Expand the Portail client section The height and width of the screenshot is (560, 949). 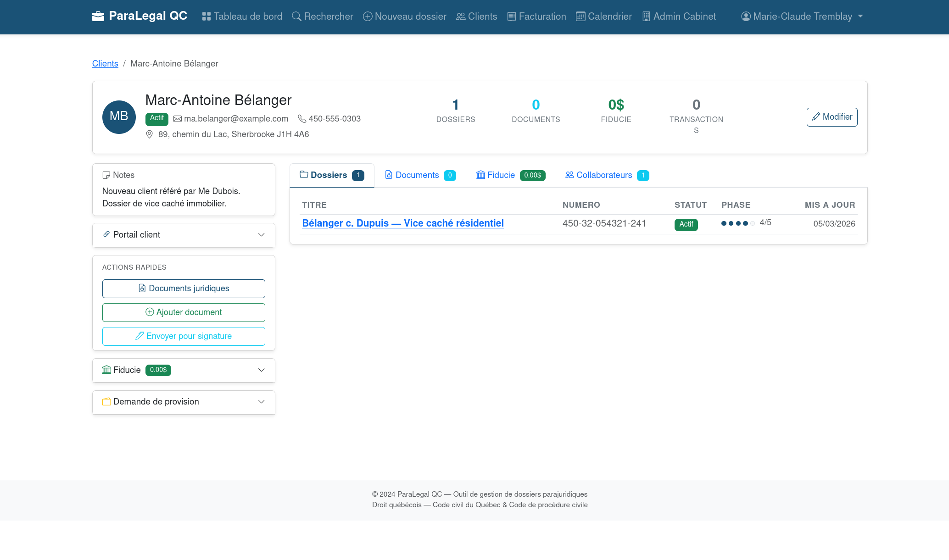pyautogui.click(x=183, y=235)
